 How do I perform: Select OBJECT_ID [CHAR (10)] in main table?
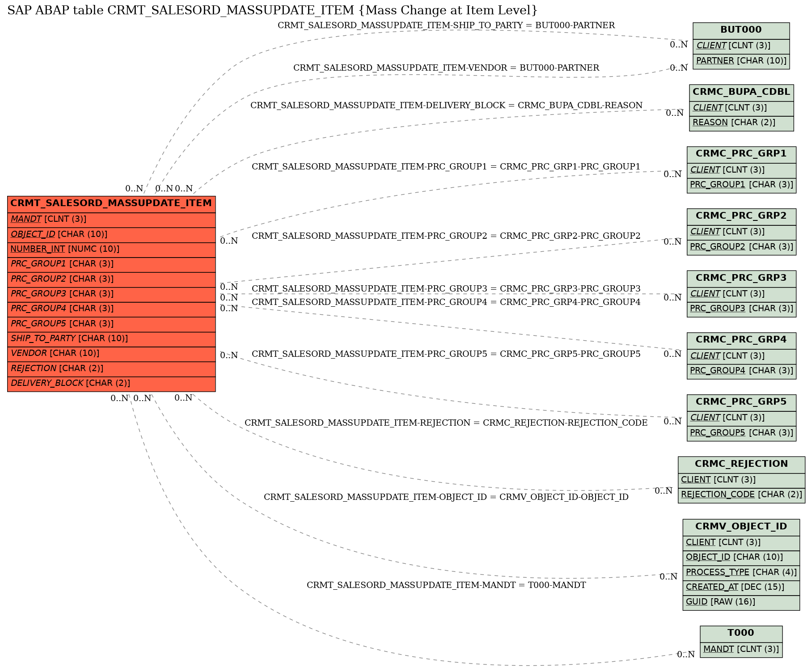(111, 235)
